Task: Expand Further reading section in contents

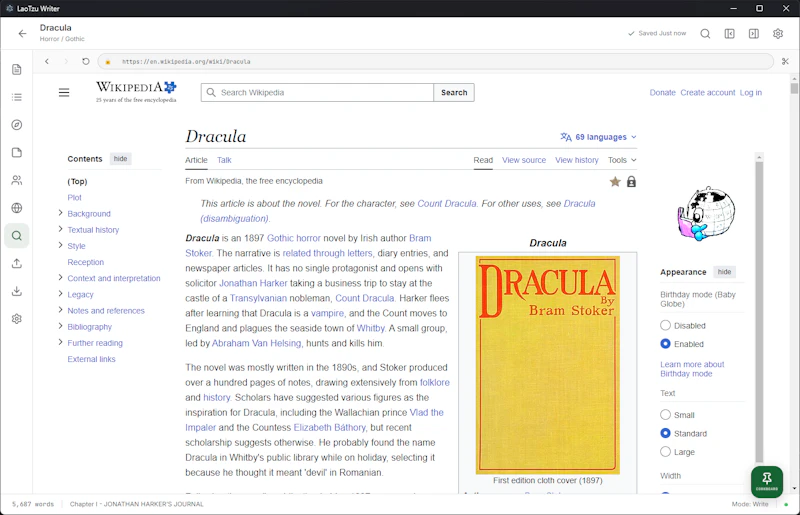Action: coord(61,342)
